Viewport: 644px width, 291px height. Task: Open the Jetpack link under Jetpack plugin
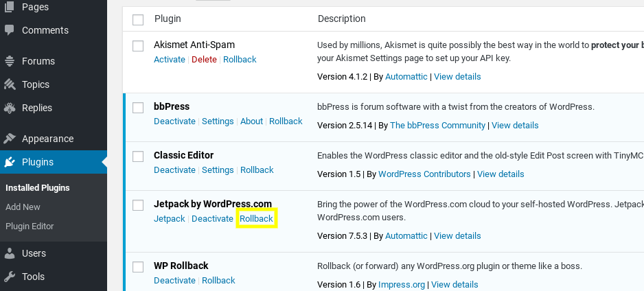click(x=169, y=219)
